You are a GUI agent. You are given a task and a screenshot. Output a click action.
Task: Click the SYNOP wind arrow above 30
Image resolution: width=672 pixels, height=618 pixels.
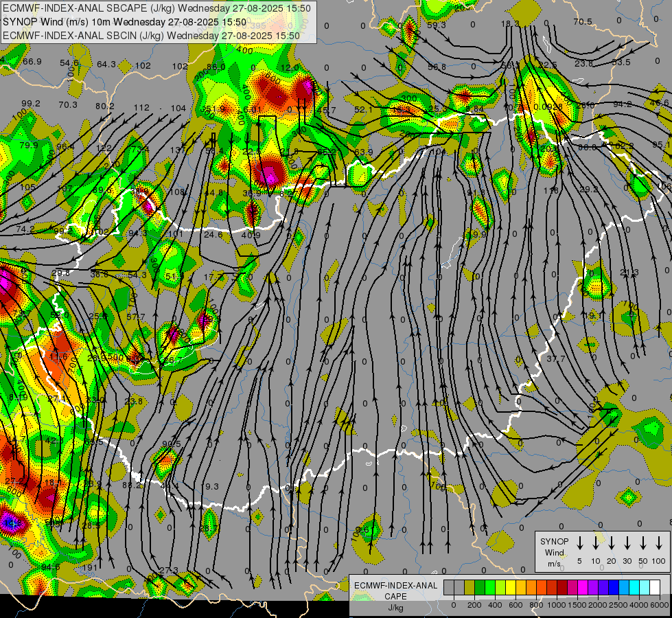point(627,543)
